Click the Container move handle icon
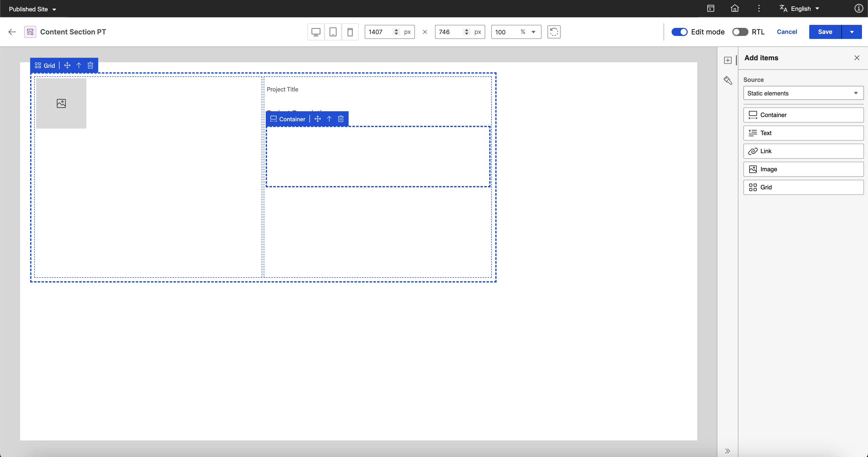 pos(317,119)
